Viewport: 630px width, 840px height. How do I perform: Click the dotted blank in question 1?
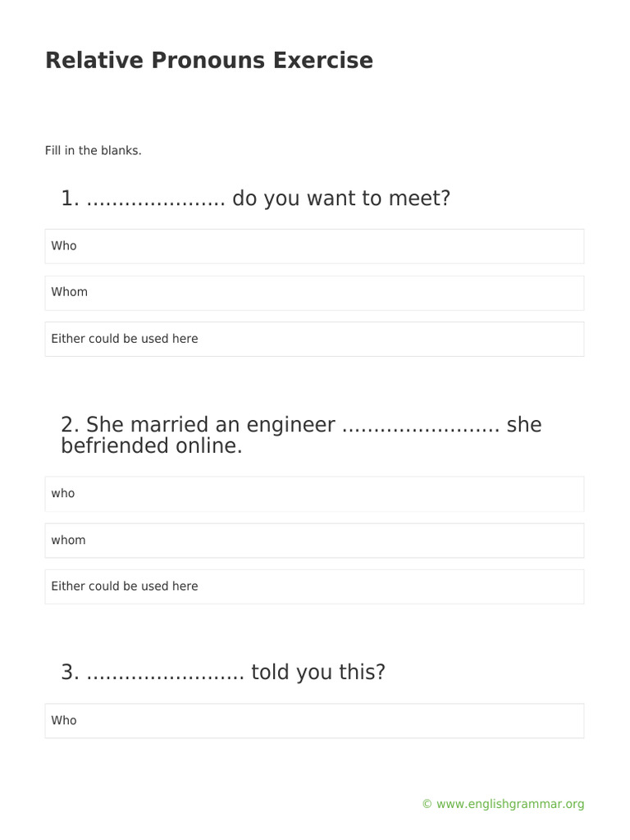pyautogui.click(x=155, y=199)
